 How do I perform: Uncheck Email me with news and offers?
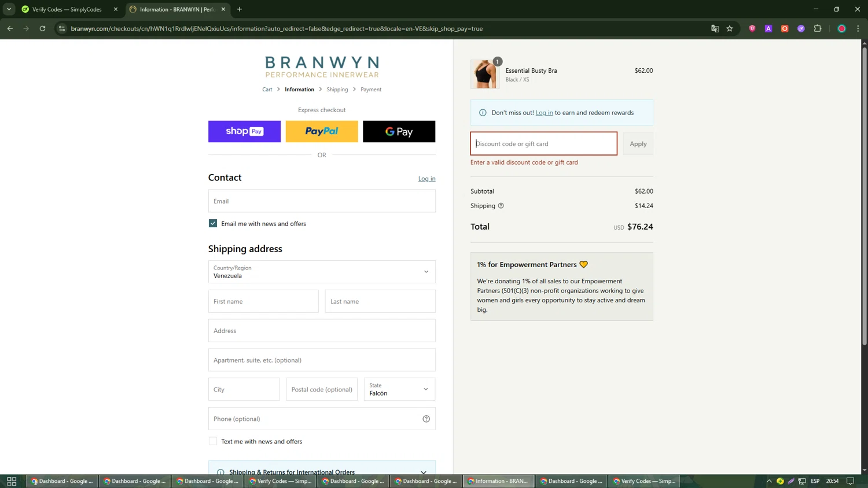point(213,223)
